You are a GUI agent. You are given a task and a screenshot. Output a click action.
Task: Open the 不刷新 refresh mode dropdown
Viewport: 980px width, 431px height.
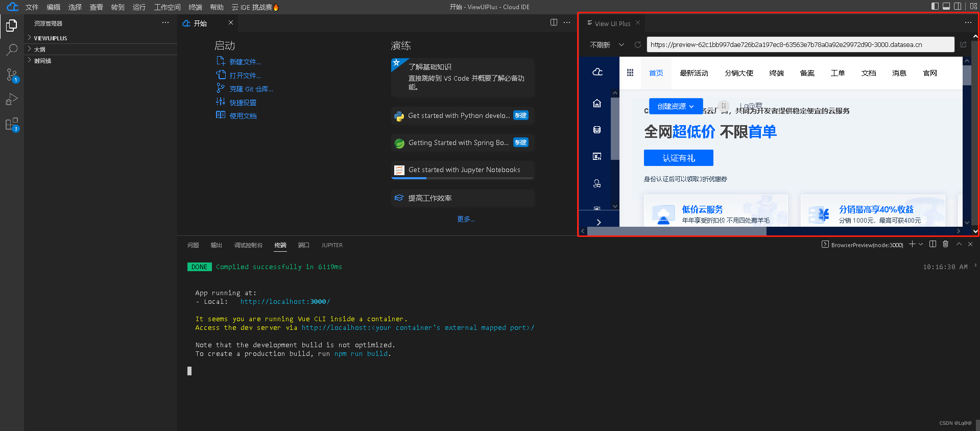(x=607, y=45)
